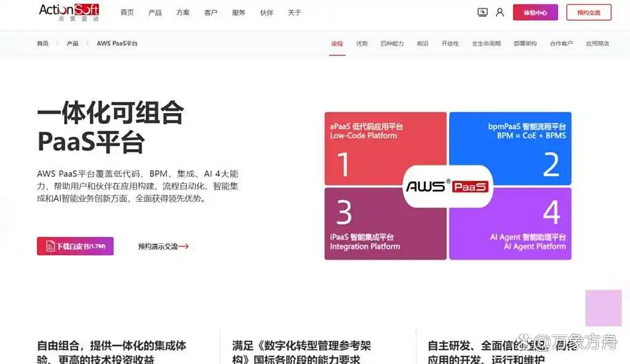The width and height of the screenshot is (630, 364).
Task: Open the 方案 navigation menu
Action: click(182, 12)
